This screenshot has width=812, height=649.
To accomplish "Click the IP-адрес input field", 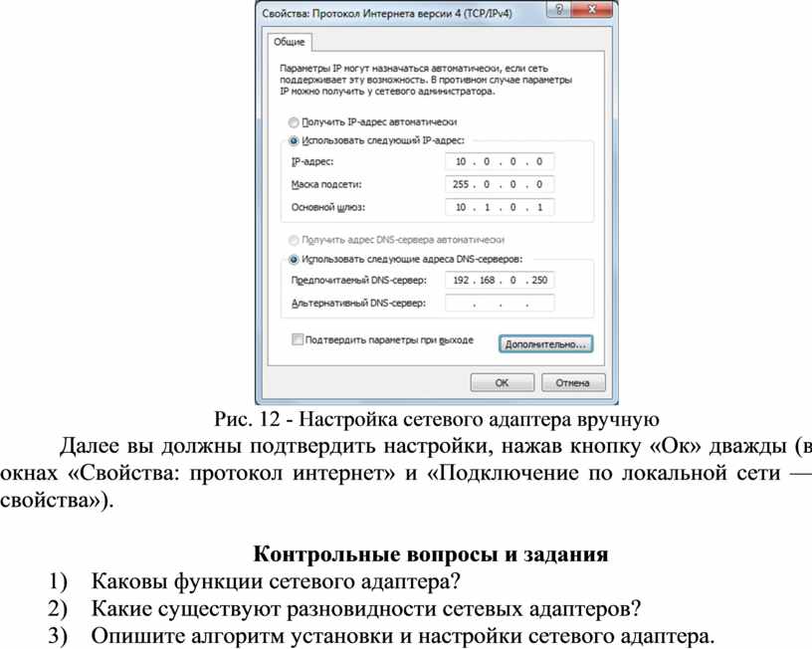I will click(500, 161).
